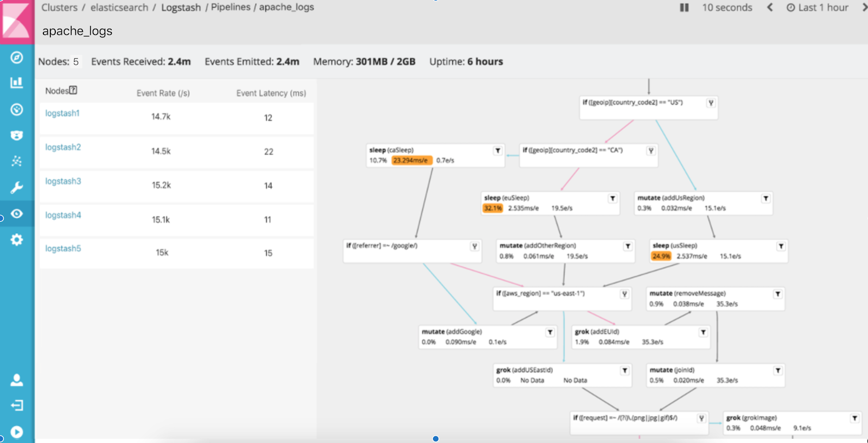Open logstash2 node link
Image resolution: width=868 pixels, height=443 pixels.
tap(63, 147)
